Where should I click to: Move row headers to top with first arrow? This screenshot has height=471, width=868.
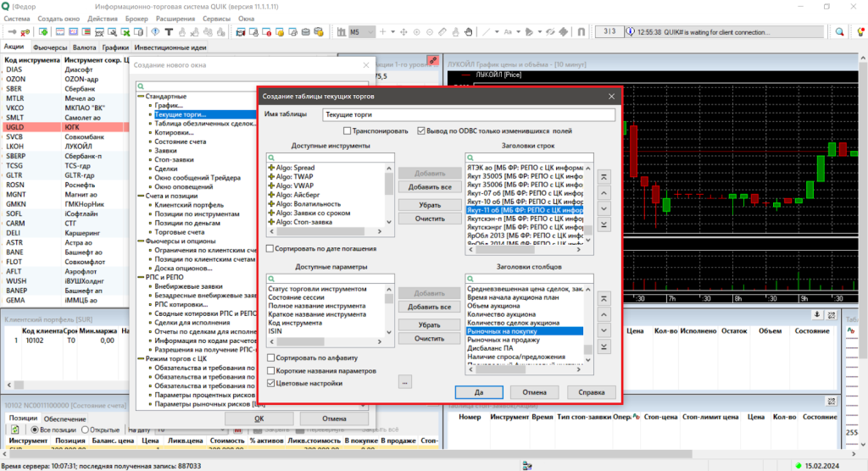[x=604, y=177]
